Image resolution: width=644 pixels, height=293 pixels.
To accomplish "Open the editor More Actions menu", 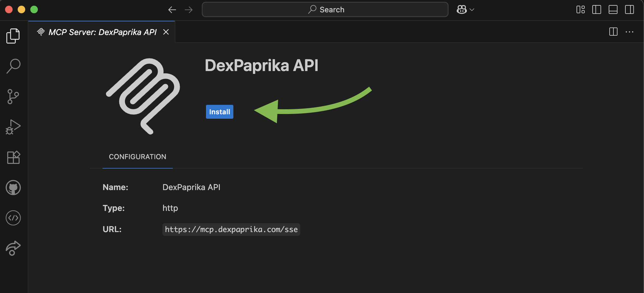I will point(630,32).
